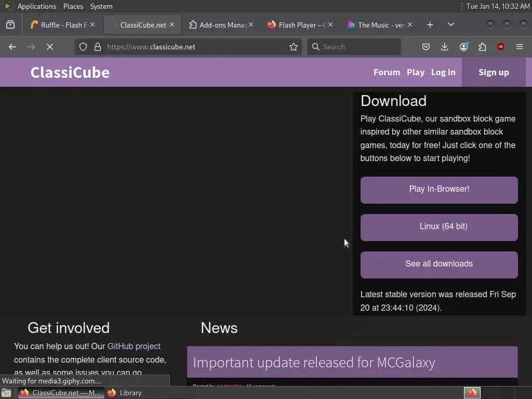
Task: Focus the browser Search box
Action: (354, 47)
